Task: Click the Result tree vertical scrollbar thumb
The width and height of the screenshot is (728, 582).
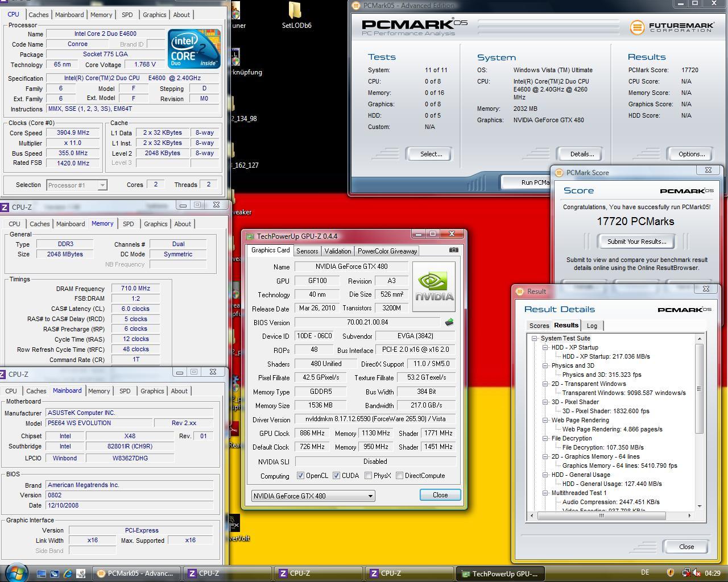Action: pyautogui.click(x=699, y=389)
